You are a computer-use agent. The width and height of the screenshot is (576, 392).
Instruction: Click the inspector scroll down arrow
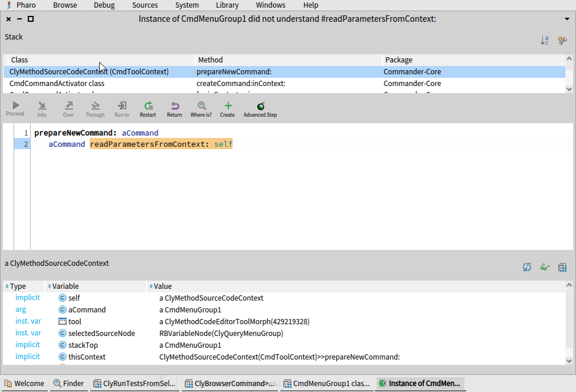[569, 361]
